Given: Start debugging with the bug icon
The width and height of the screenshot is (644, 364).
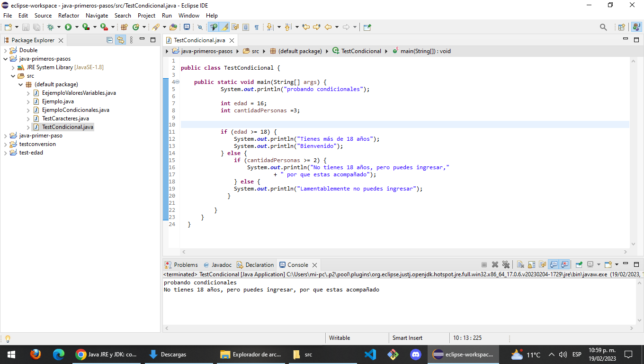Looking at the screenshot, I should tap(50, 27).
